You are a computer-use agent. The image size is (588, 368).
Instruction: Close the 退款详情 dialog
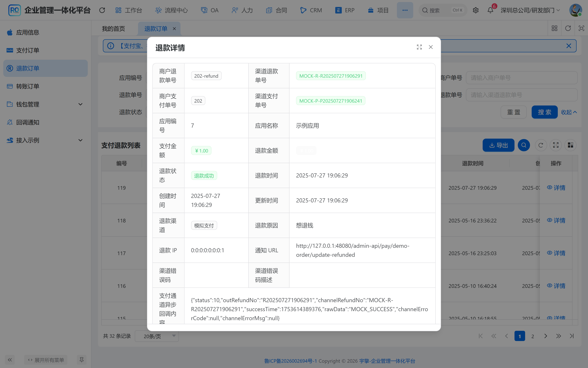431,47
